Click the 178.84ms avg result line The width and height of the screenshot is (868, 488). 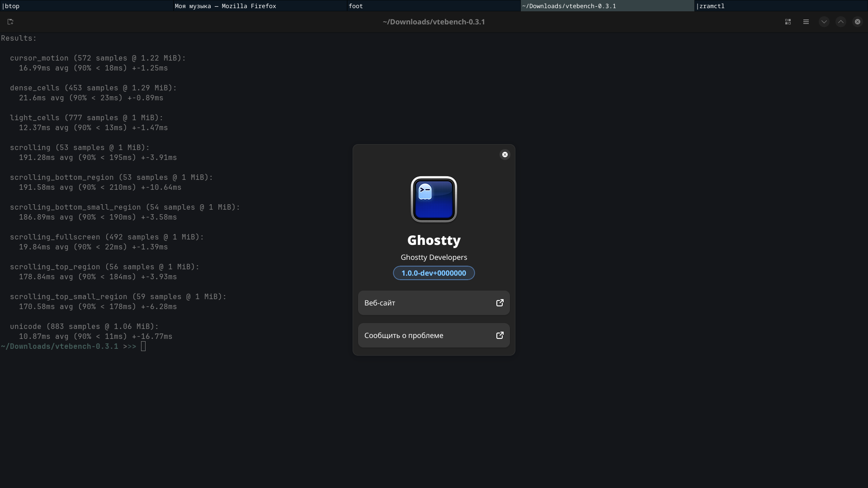[98, 277]
